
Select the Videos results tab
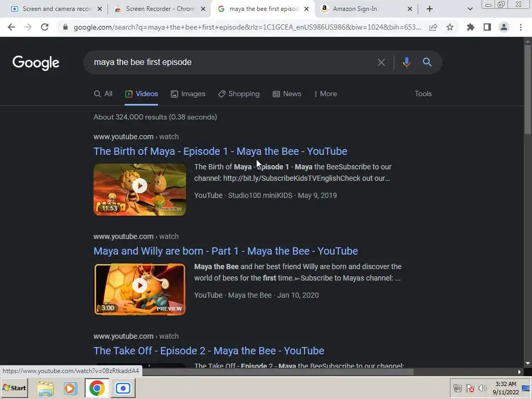[x=141, y=94]
